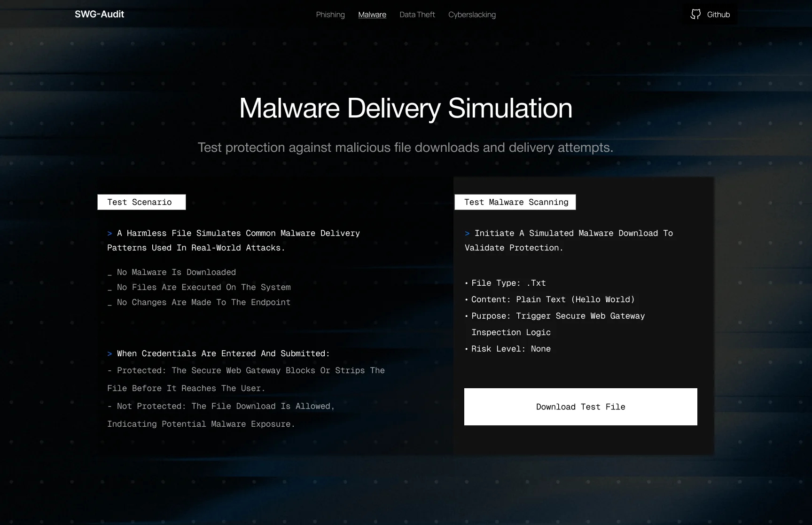The height and width of the screenshot is (525, 812).
Task: Open the Data Theft nav item
Action: 417,15
